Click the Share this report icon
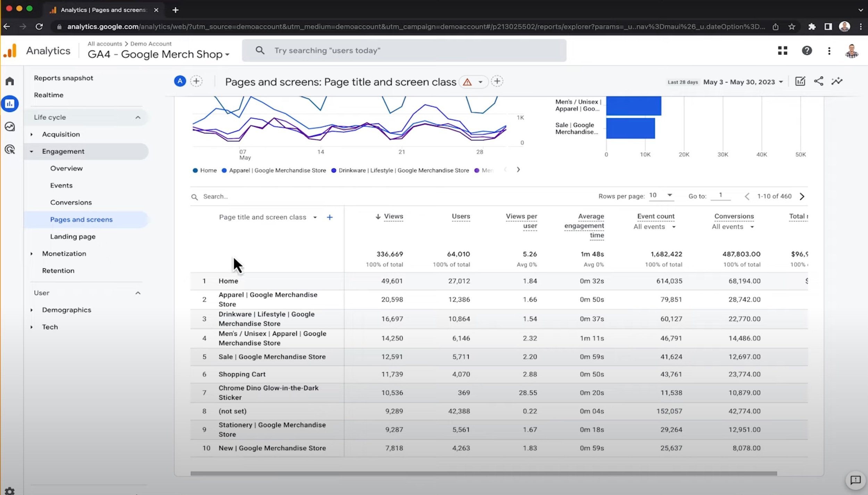The image size is (868, 495). tap(819, 81)
